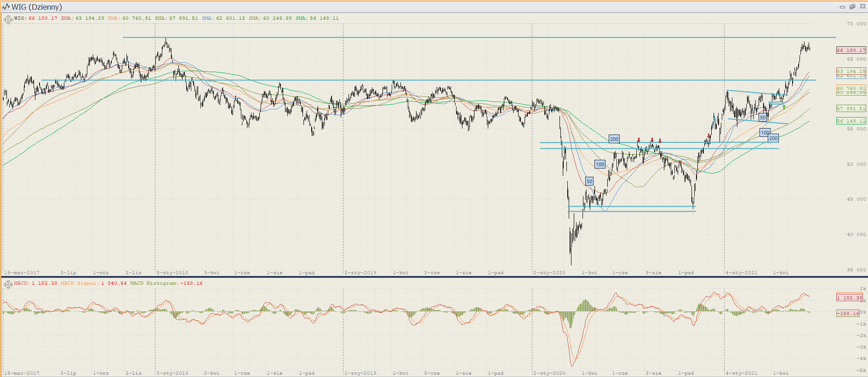The image size is (868, 377).
Task: Click the -158.16 histogram axis label
Action: pyautogui.click(x=848, y=313)
